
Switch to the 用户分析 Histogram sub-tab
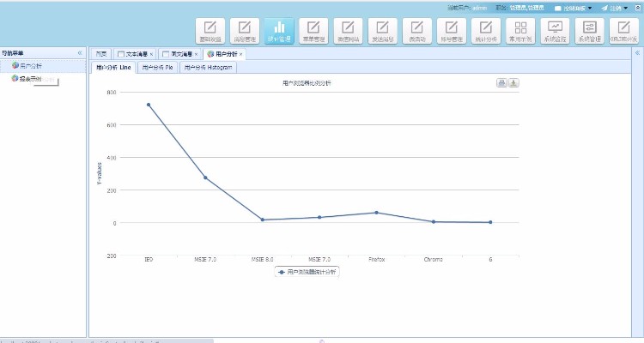[209, 67]
